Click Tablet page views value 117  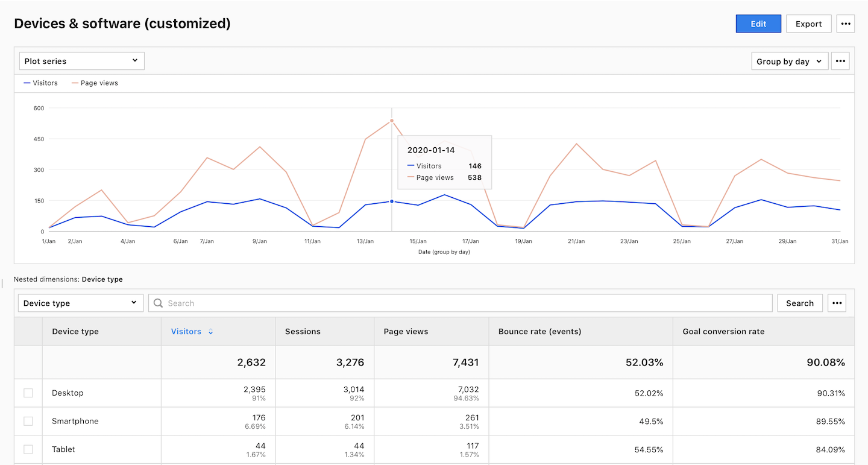pyautogui.click(x=473, y=446)
